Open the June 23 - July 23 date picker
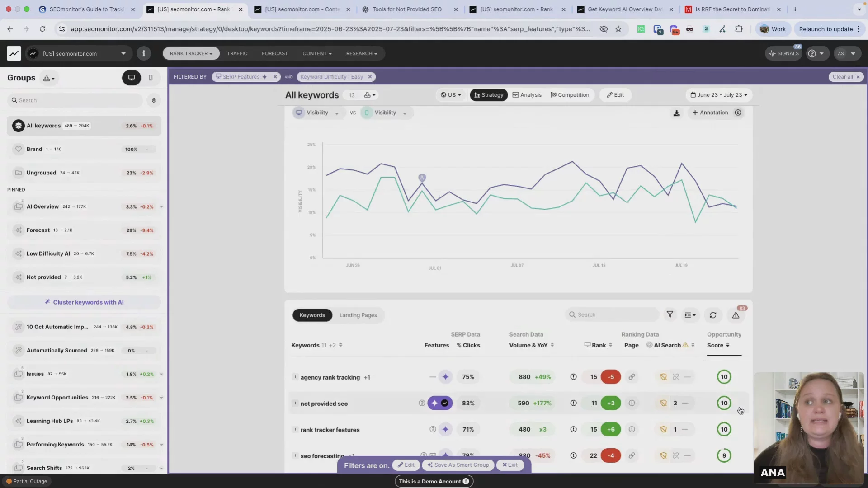This screenshot has height=488, width=868. pyautogui.click(x=719, y=95)
